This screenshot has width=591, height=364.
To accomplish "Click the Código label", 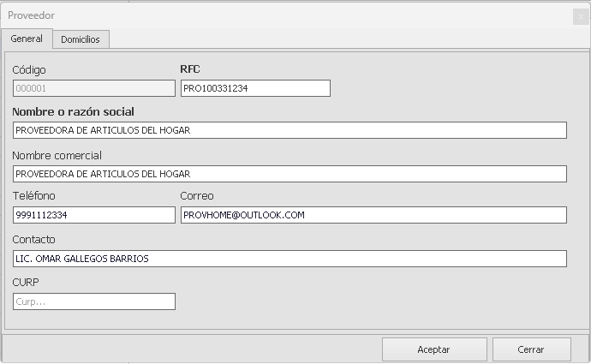I will pos(29,69).
